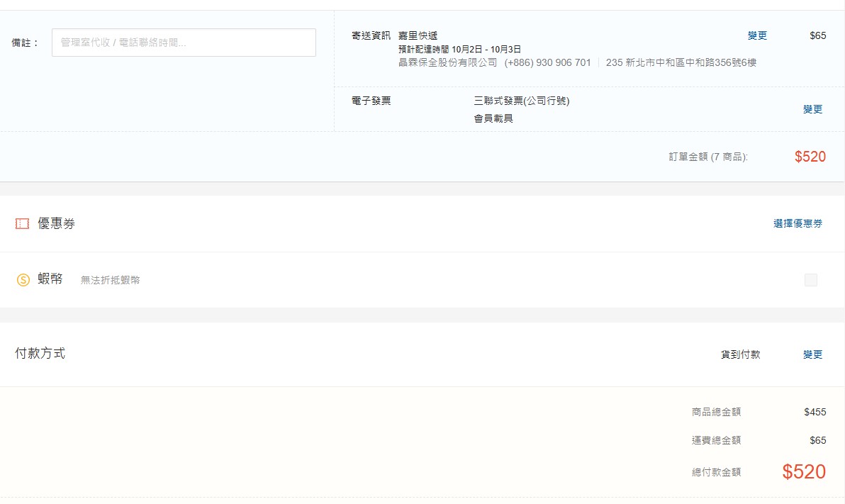Change the 寄送資訊 shipping option
The width and height of the screenshot is (845, 504).
[x=756, y=35]
